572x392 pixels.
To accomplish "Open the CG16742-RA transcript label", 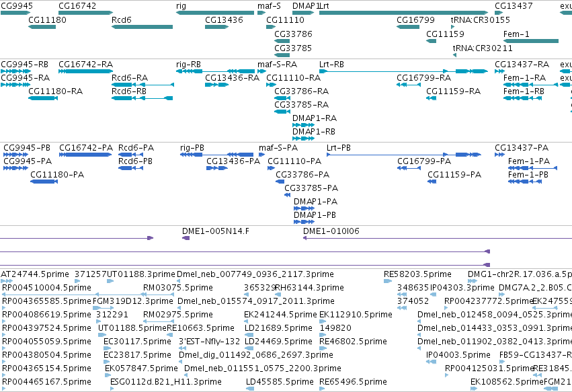I will 86,65.
